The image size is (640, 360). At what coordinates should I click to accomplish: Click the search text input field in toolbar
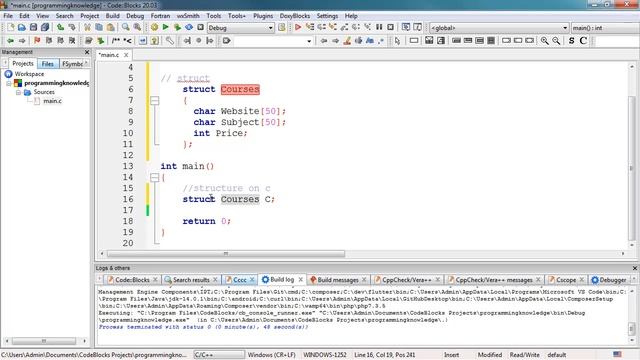269,41
